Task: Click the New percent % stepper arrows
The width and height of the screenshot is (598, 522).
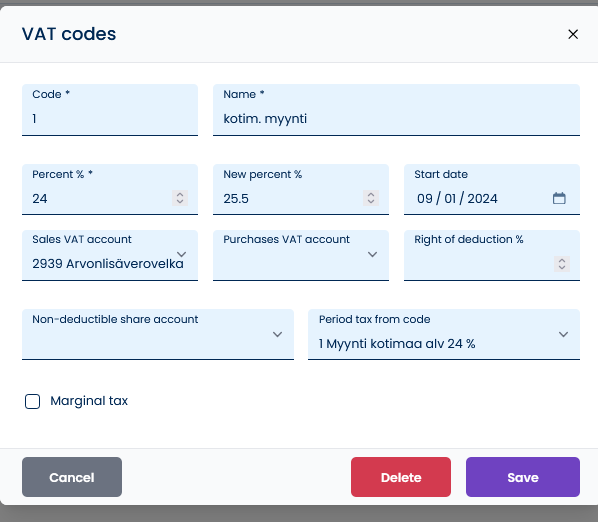Action: tap(371, 198)
